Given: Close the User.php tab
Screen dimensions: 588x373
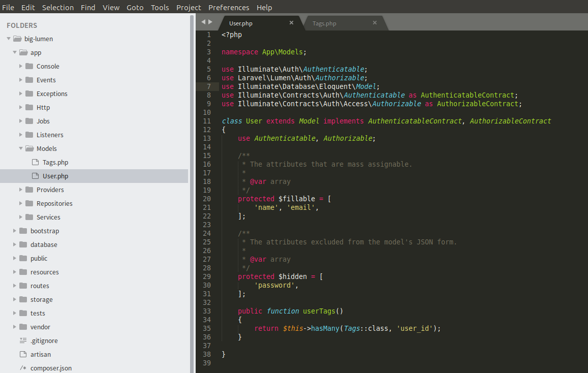Looking at the screenshot, I should tap(291, 23).
